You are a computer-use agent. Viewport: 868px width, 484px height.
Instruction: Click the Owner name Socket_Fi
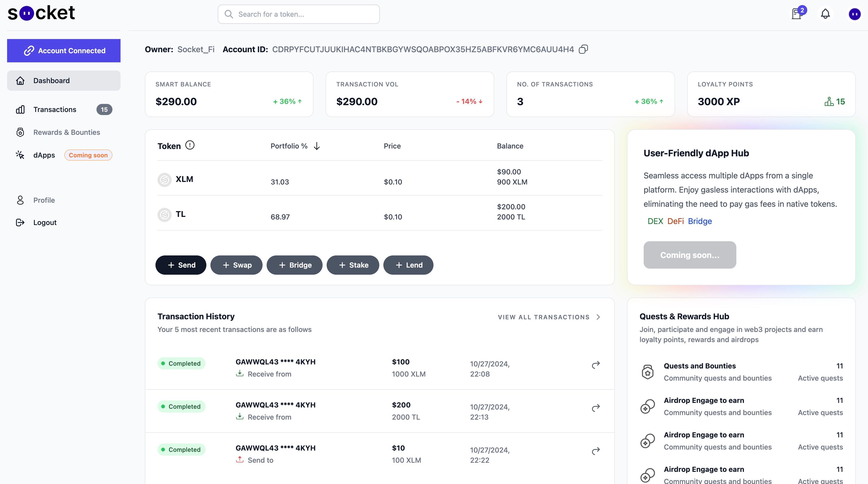point(196,49)
